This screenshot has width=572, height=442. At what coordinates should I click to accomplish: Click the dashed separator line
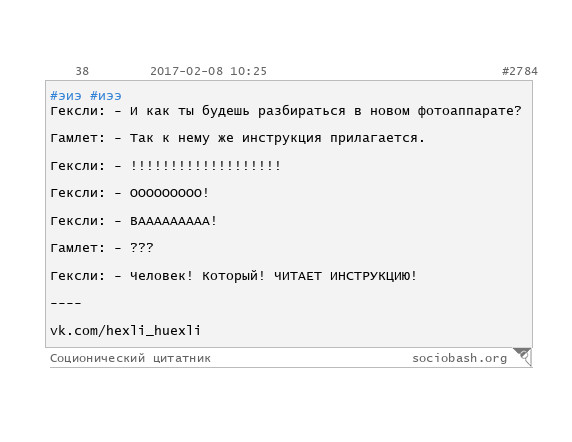click(x=66, y=303)
